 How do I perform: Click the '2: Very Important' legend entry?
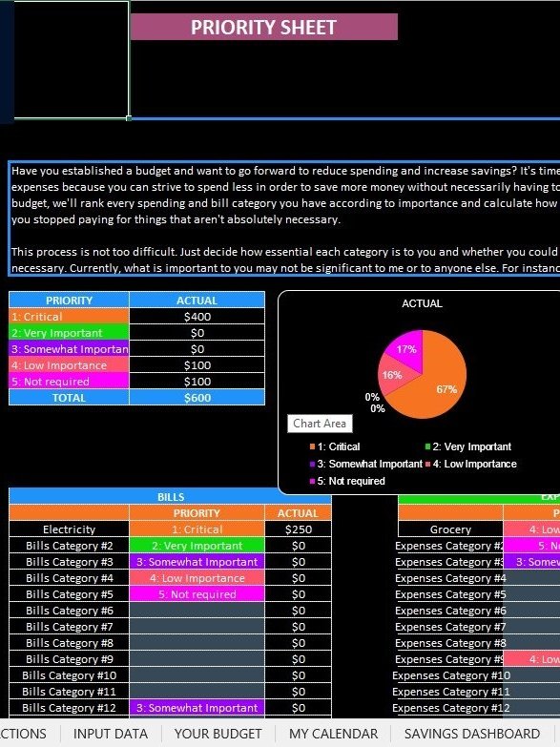click(x=467, y=446)
